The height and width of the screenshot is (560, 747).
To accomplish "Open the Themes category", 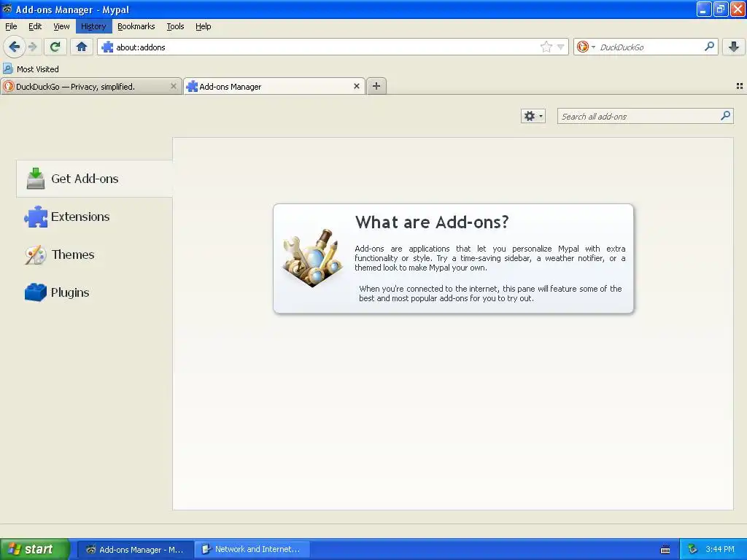I will (x=94, y=254).
